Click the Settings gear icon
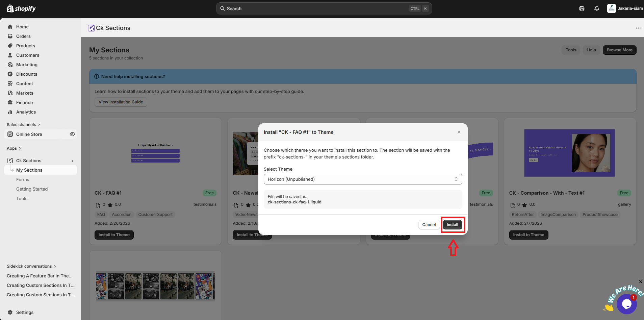 (x=10, y=312)
